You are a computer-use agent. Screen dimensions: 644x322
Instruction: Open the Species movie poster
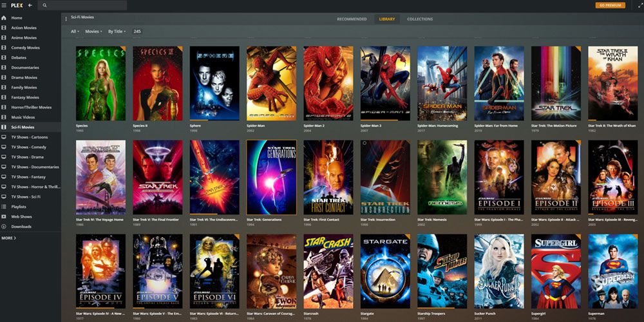click(100, 83)
